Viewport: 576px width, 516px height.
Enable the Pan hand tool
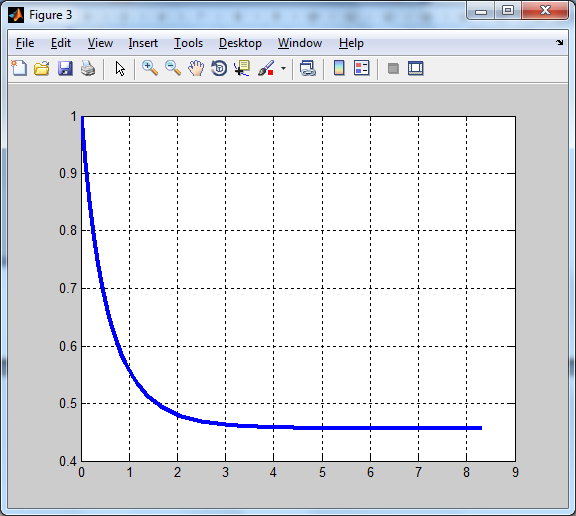(x=196, y=68)
